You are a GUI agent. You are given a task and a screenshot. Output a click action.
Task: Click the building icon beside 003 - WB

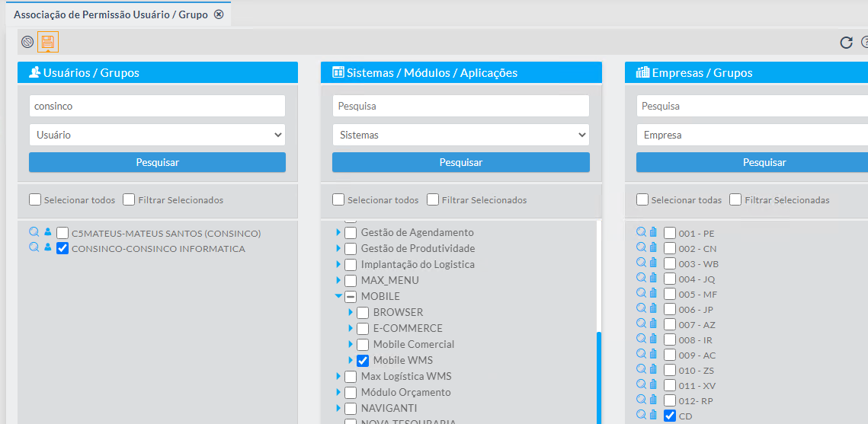(x=653, y=263)
